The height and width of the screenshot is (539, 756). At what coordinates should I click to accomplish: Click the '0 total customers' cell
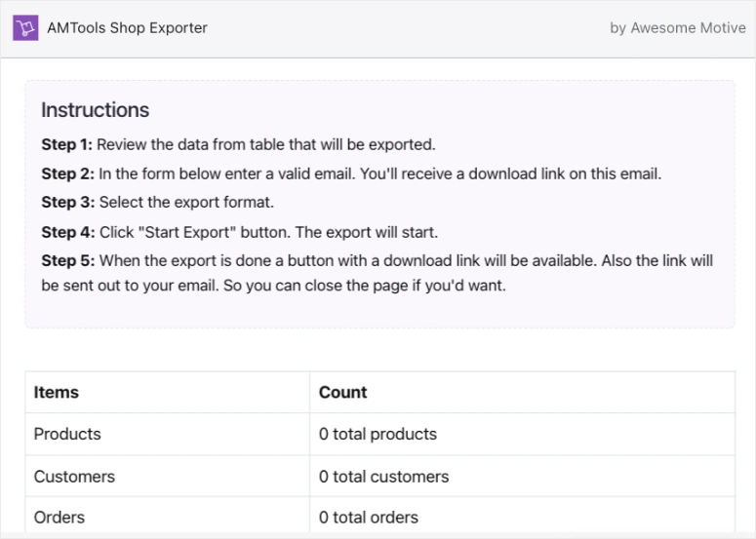point(383,477)
